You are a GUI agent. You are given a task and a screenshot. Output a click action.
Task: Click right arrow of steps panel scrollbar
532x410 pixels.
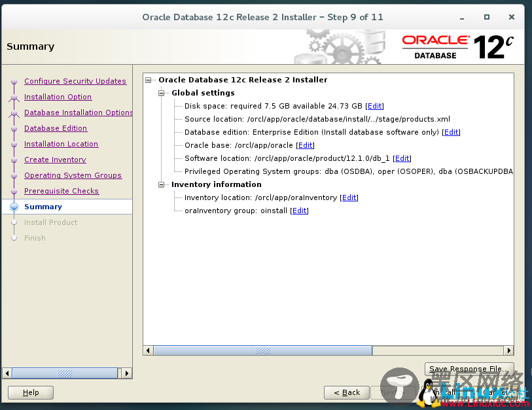tap(126, 373)
